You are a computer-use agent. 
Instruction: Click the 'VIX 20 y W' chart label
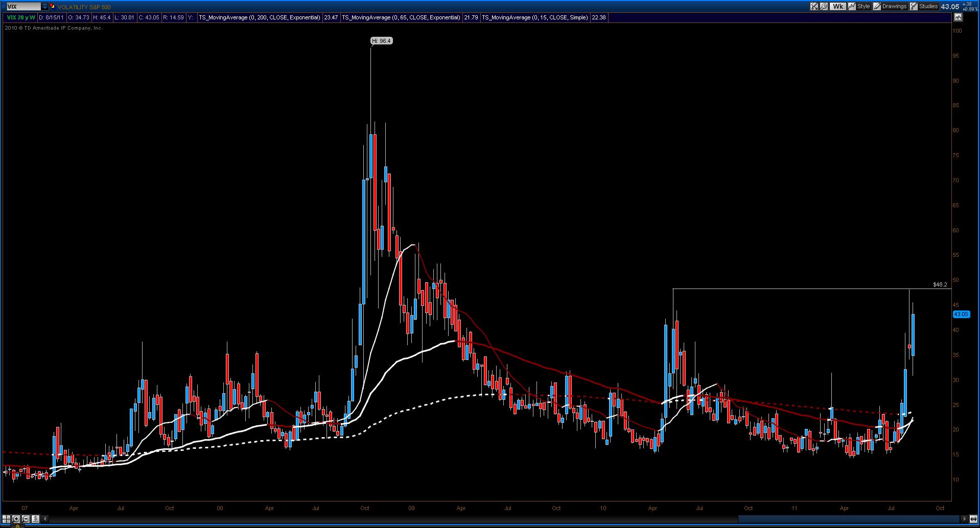click(x=21, y=17)
